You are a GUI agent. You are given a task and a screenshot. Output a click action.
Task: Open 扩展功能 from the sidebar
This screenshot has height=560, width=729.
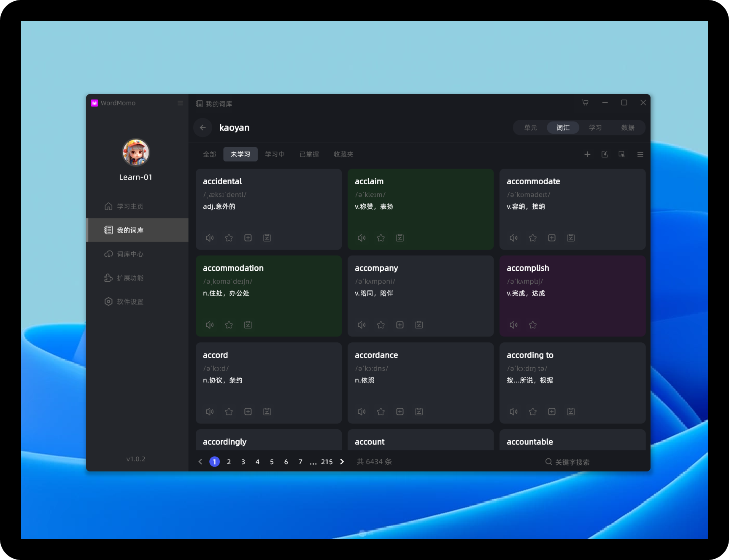138,278
